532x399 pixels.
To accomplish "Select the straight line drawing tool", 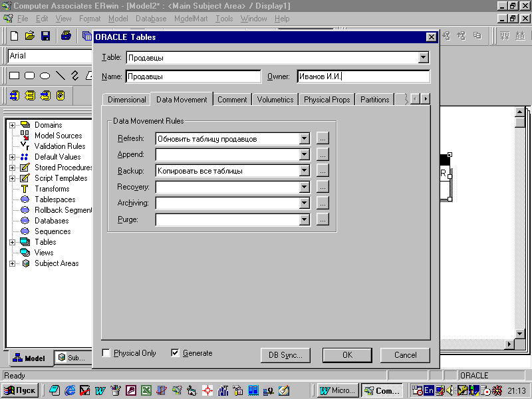I will tap(61, 75).
